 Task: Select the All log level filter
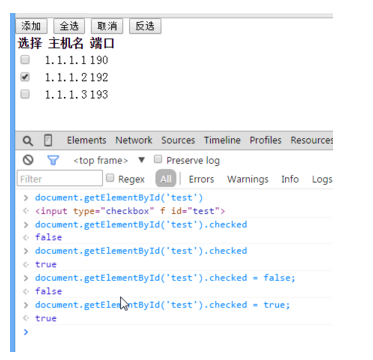[x=166, y=179]
